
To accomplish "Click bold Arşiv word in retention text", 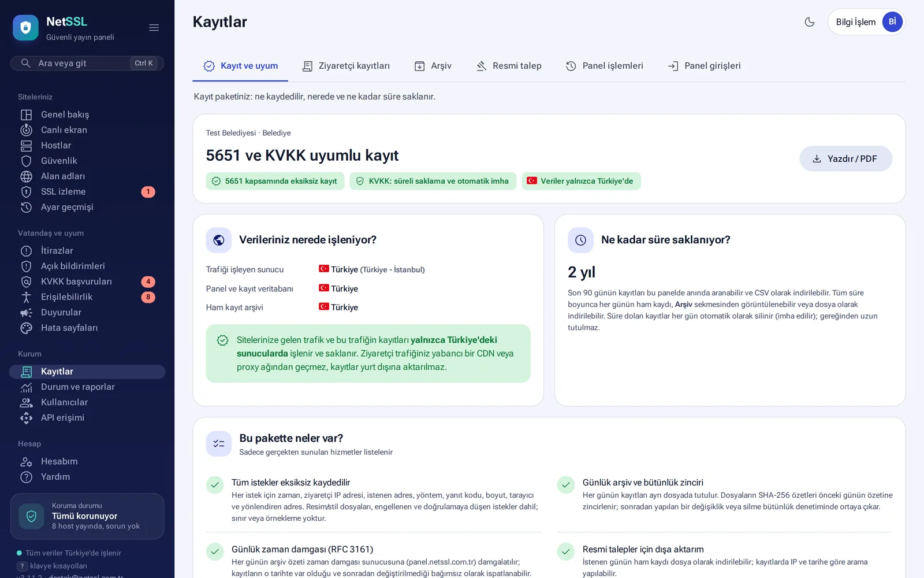I will pyautogui.click(x=683, y=305).
